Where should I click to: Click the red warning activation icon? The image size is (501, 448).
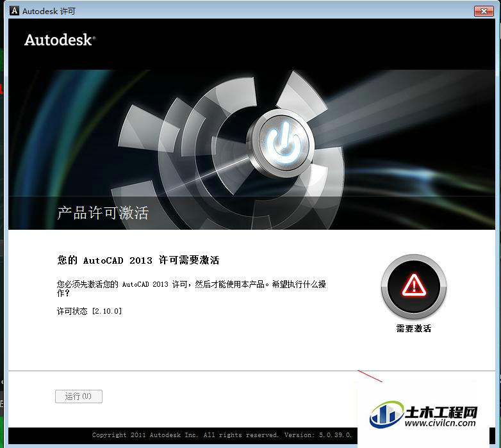click(x=414, y=286)
